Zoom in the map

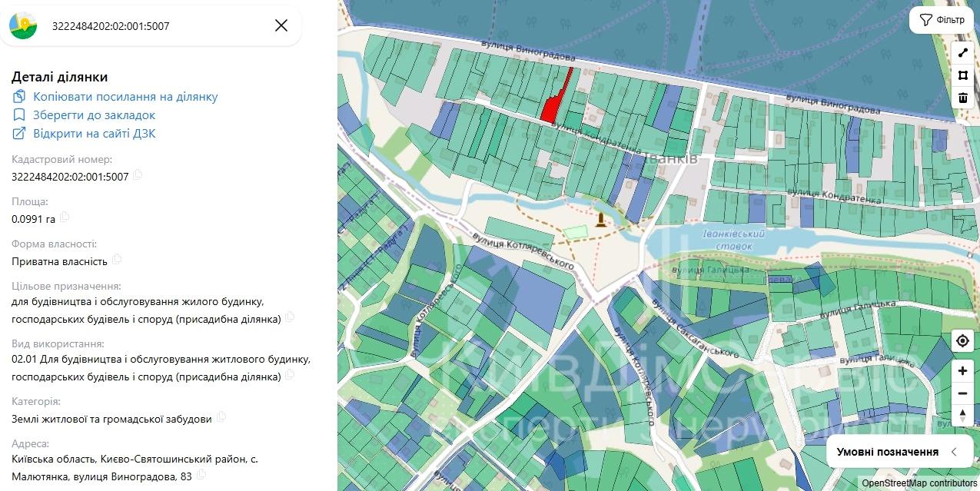pos(962,371)
